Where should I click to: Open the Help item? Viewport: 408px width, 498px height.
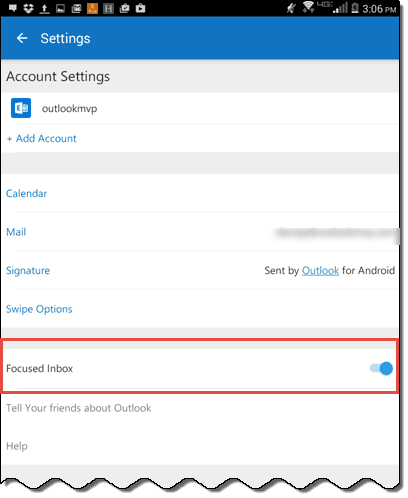tap(17, 446)
